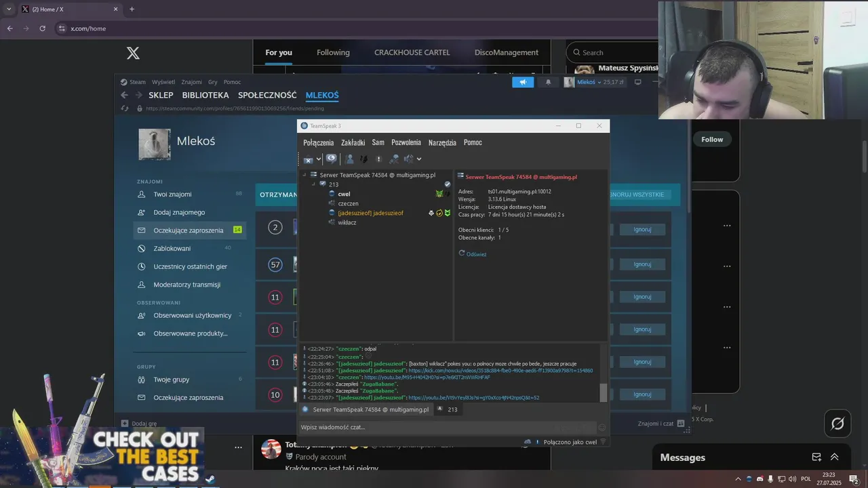
Task: Click the green chevron badge beside jadesuzieof
Action: pyautogui.click(x=448, y=213)
